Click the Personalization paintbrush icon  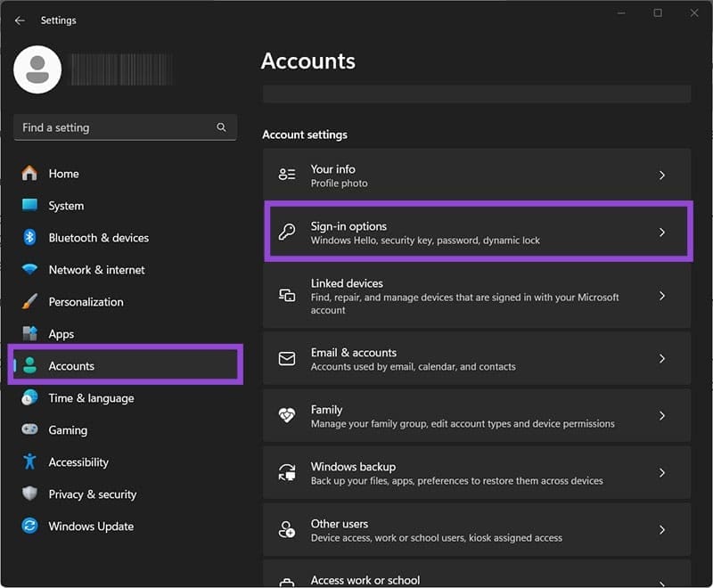(x=30, y=302)
